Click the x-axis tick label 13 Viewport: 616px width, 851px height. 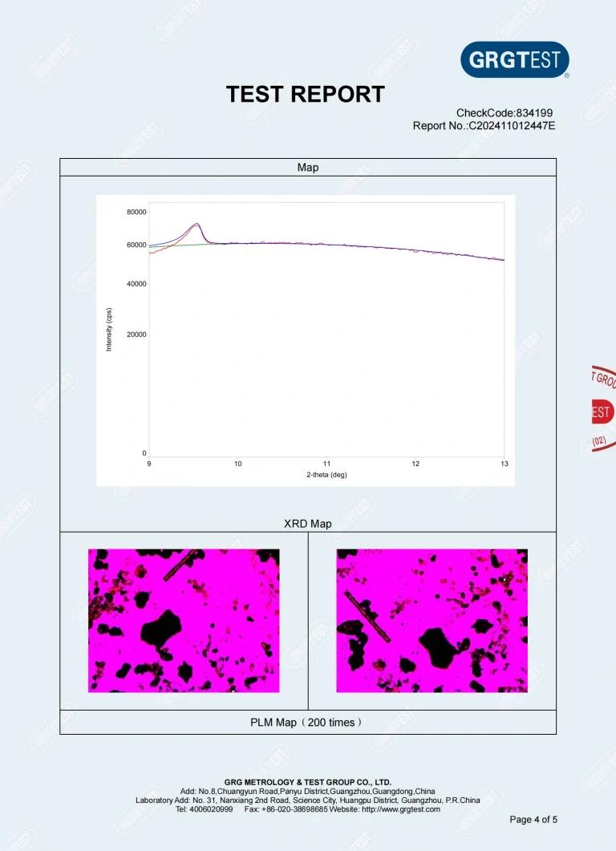505,464
